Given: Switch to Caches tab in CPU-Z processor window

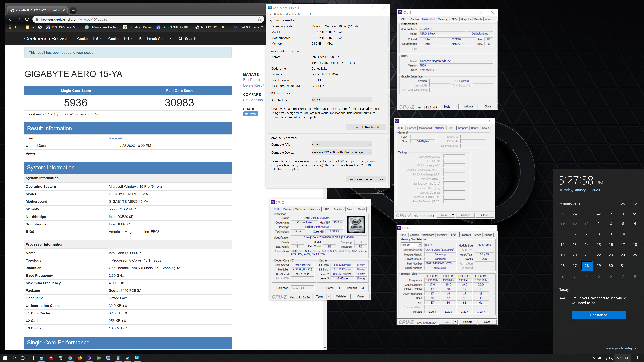Looking at the screenshot, I should [287, 209].
